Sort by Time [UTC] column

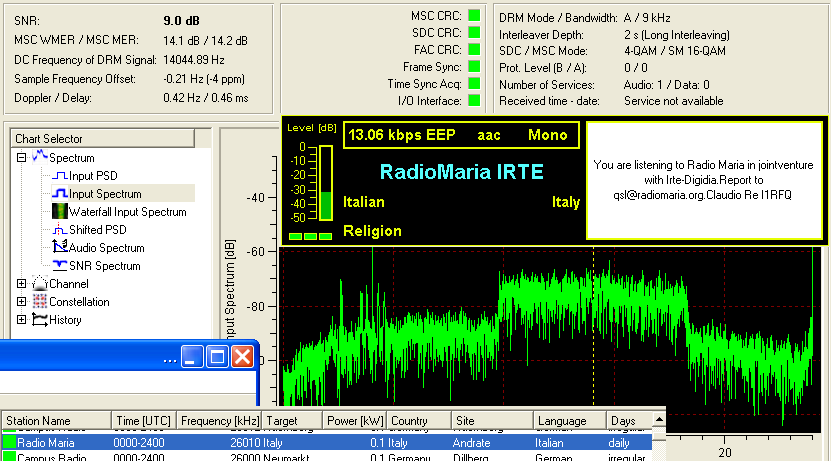pyautogui.click(x=144, y=420)
